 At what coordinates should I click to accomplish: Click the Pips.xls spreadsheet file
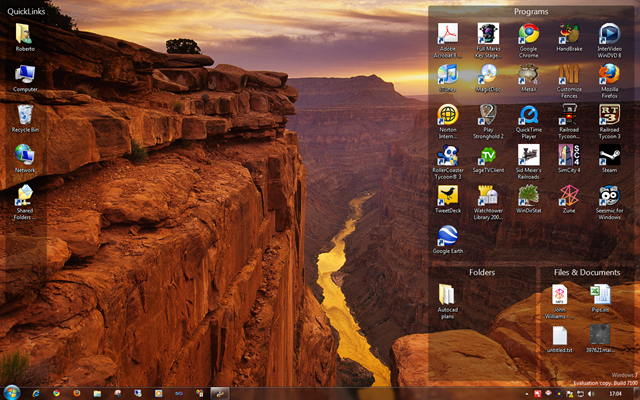600,294
